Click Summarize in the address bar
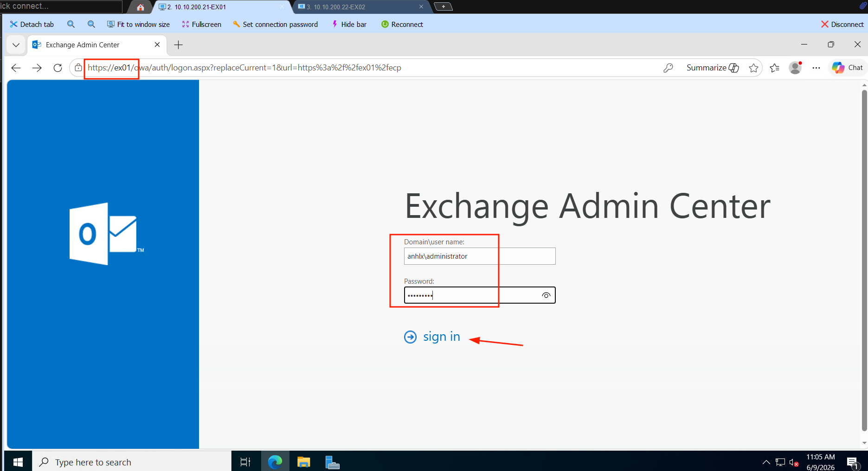 click(712, 68)
